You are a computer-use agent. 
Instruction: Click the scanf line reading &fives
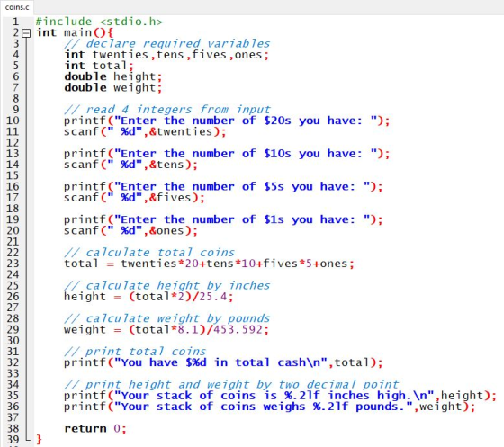[134, 198]
